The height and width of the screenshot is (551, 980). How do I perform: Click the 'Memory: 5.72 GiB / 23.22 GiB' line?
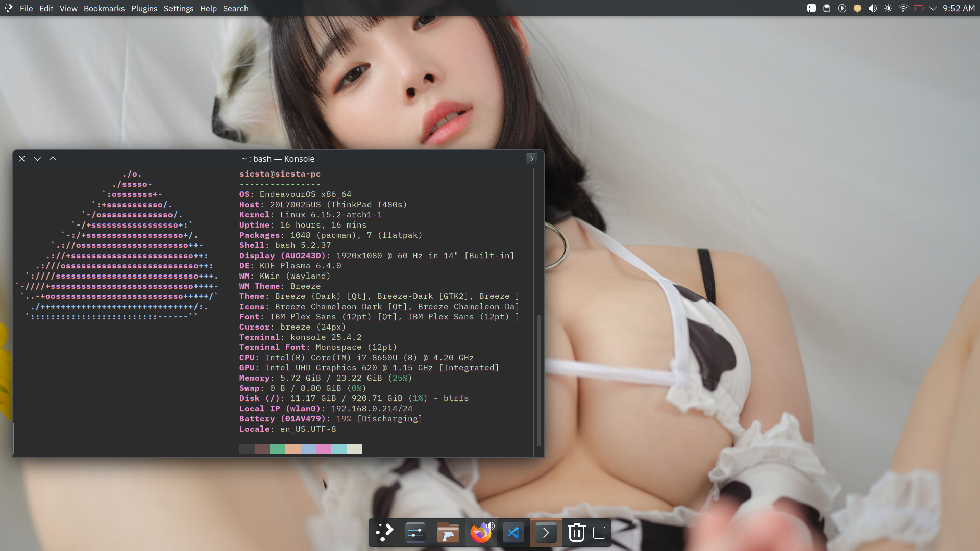coord(326,378)
